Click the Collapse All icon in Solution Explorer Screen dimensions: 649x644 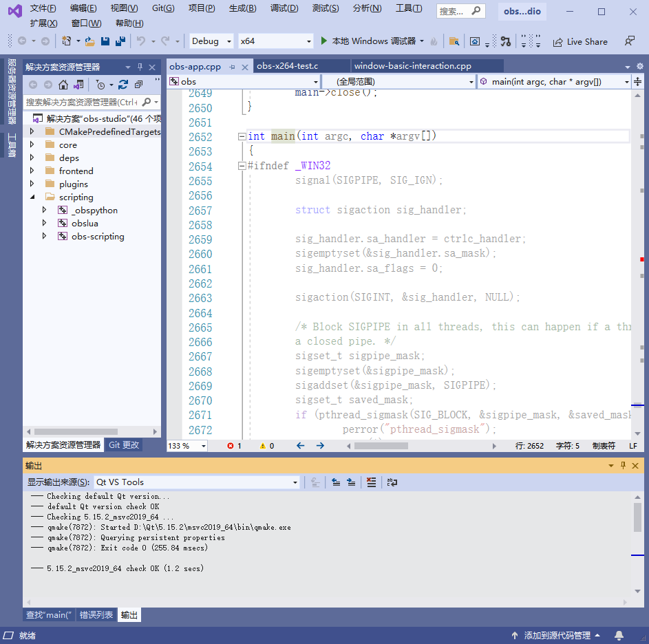138,85
